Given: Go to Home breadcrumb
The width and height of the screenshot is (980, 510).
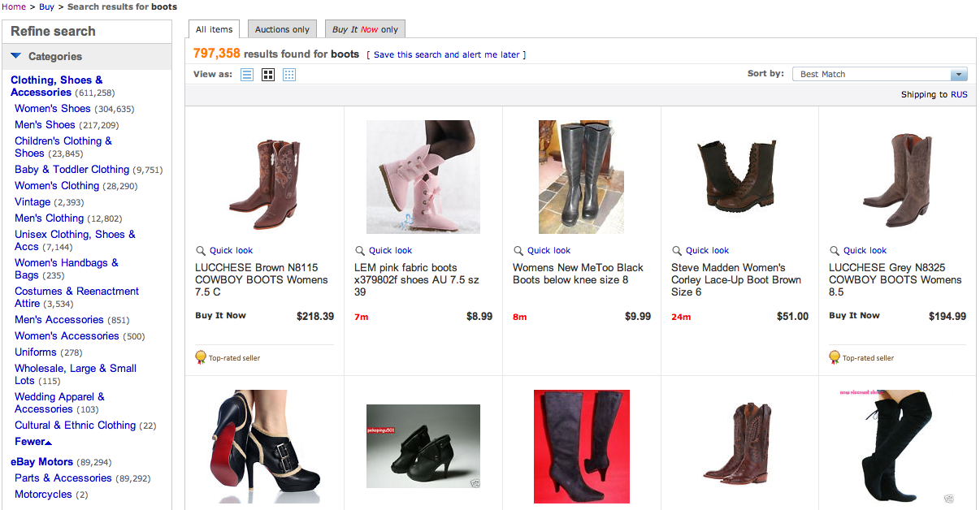Looking at the screenshot, I should tap(14, 6).
